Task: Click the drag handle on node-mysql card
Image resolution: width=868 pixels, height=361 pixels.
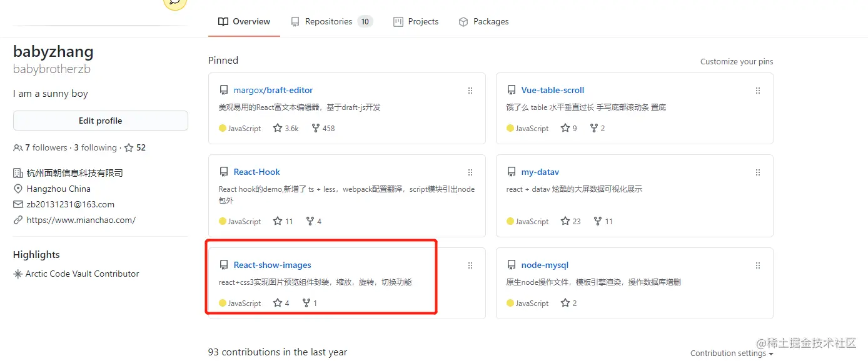Action: coord(758,265)
